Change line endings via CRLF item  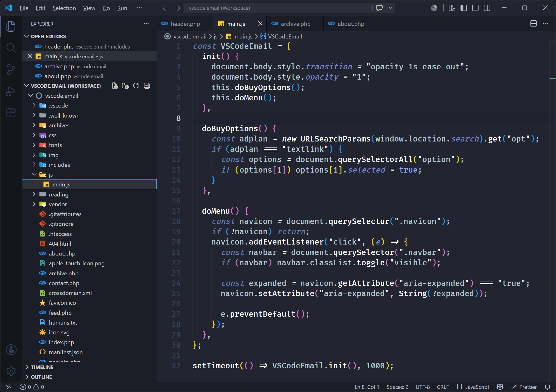(x=443, y=387)
